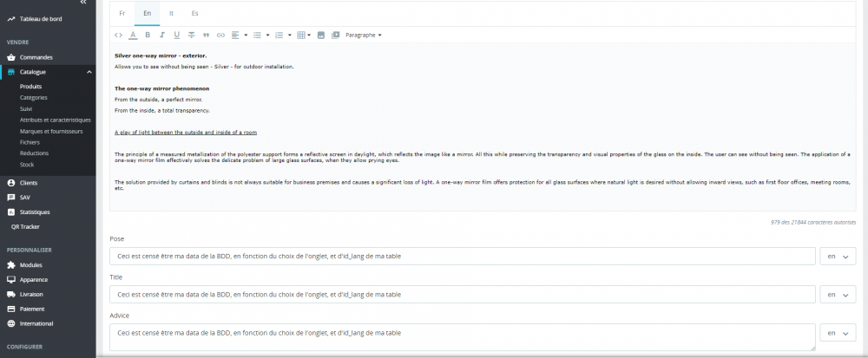Image resolution: width=868 pixels, height=358 pixels.
Task: Open Tableau de bord
Action: click(x=41, y=19)
